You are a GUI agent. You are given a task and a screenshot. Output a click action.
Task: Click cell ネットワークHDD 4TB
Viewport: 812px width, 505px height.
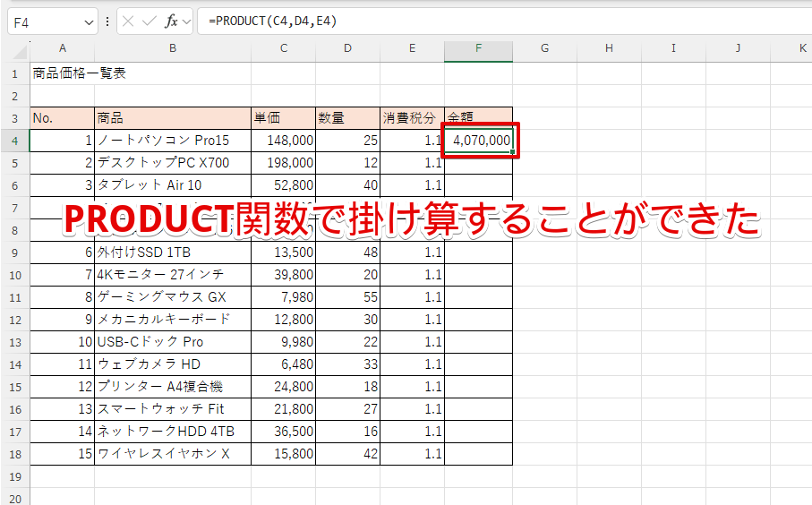(173, 432)
